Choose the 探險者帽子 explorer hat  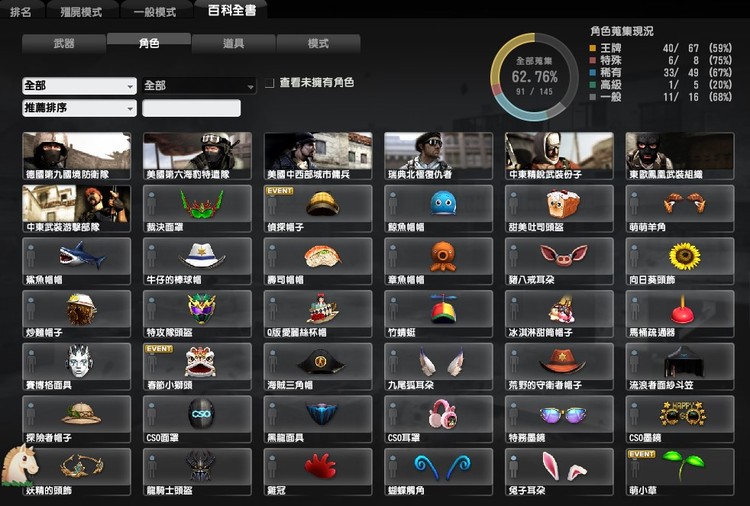77,419
